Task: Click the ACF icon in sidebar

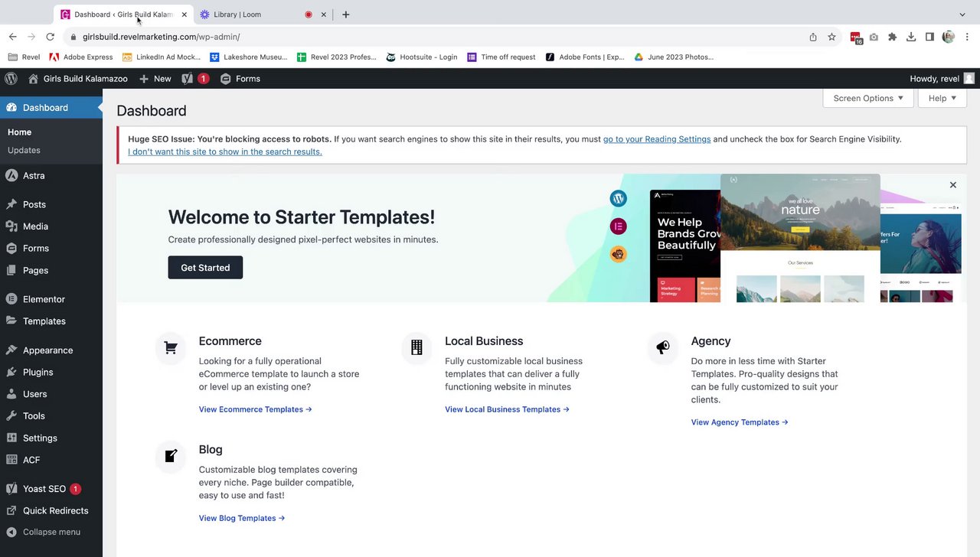Action: pyautogui.click(x=11, y=460)
